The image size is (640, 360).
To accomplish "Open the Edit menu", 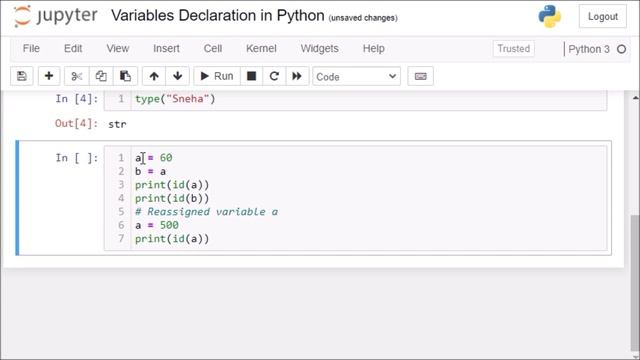I will click(x=73, y=49).
